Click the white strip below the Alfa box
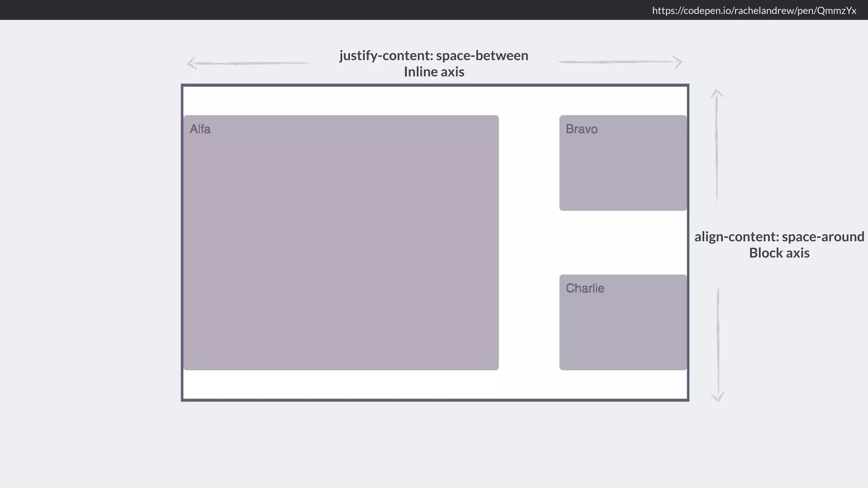Viewport: 868px width, 488px height. pos(341,384)
